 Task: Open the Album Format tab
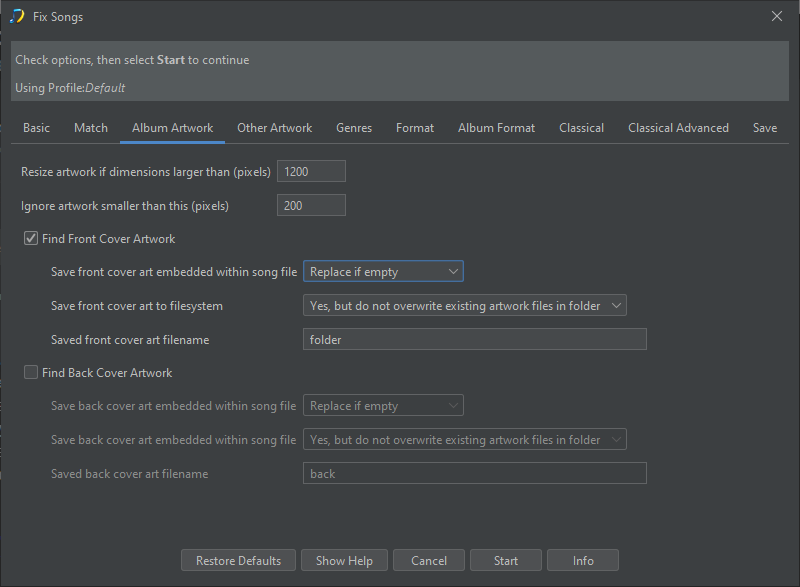pos(496,128)
